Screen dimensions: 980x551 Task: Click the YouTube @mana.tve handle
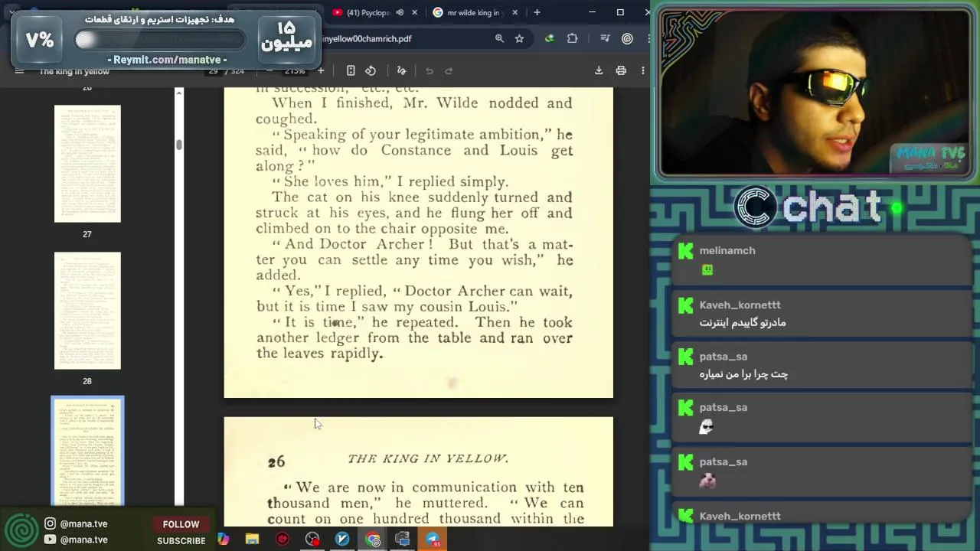(83, 540)
